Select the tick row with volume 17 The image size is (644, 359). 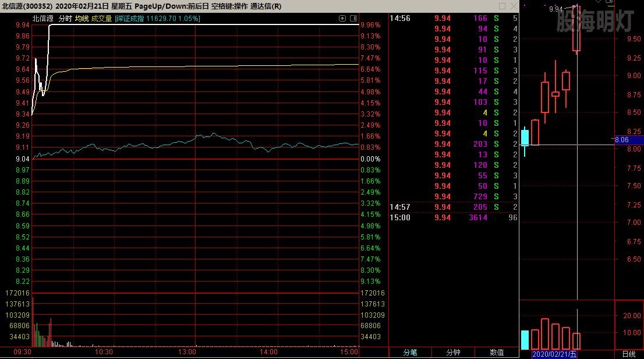(x=454, y=82)
